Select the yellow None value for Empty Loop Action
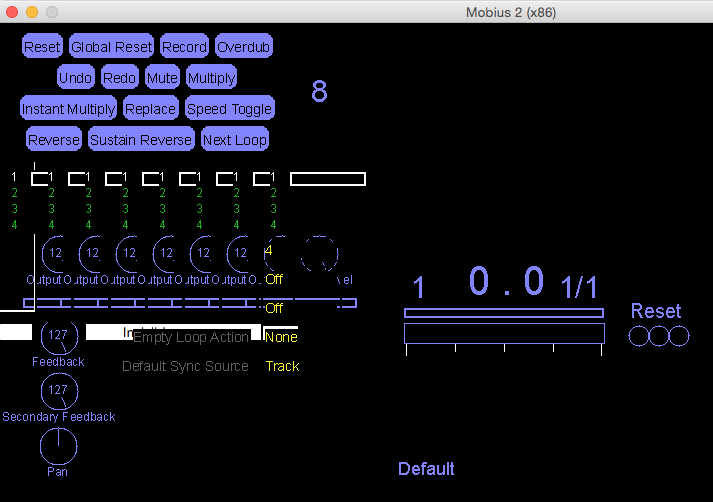Screen dimensions: 713x502 pyautogui.click(x=281, y=337)
